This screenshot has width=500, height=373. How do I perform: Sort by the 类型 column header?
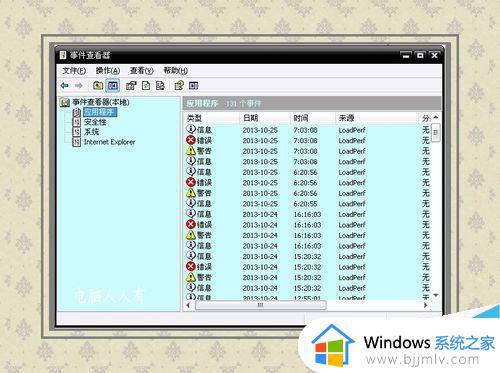211,118
